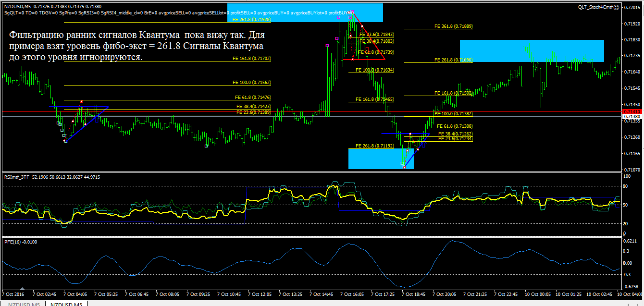Select the active NZDUSD,M5 chart tab

(67, 304)
